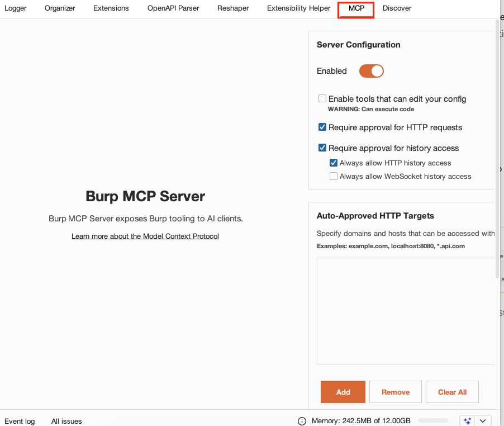The height and width of the screenshot is (426, 504).
Task: Check Enable tools that can edit your config
Action: (x=322, y=98)
